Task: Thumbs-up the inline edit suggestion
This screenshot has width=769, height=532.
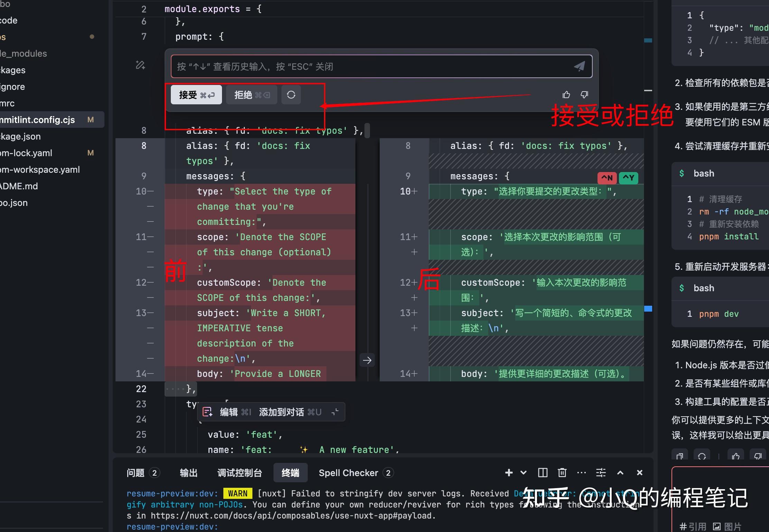Action: click(x=566, y=94)
